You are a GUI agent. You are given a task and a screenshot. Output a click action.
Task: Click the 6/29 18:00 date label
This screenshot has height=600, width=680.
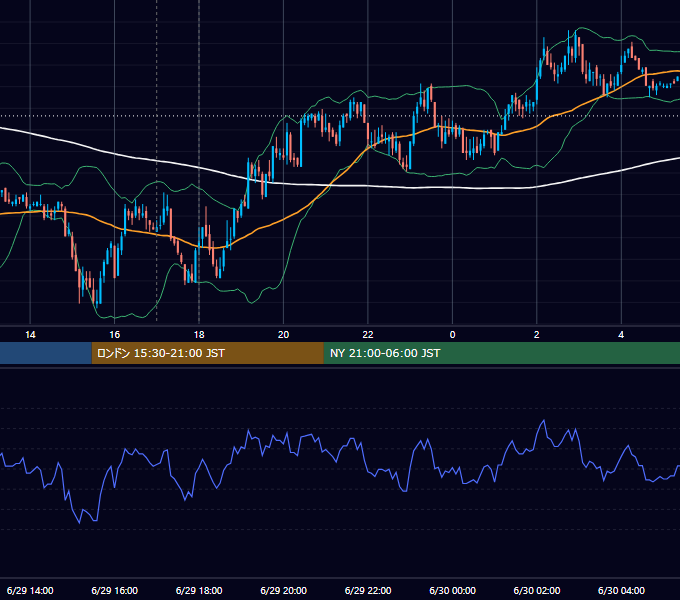pyautogui.click(x=199, y=590)
